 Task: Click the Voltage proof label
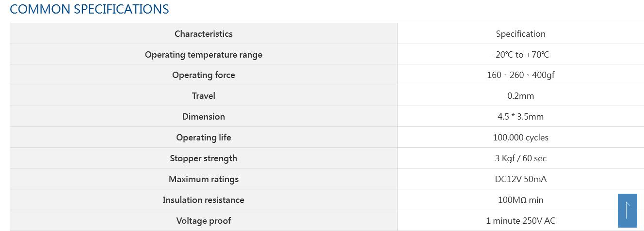point(204,221)
